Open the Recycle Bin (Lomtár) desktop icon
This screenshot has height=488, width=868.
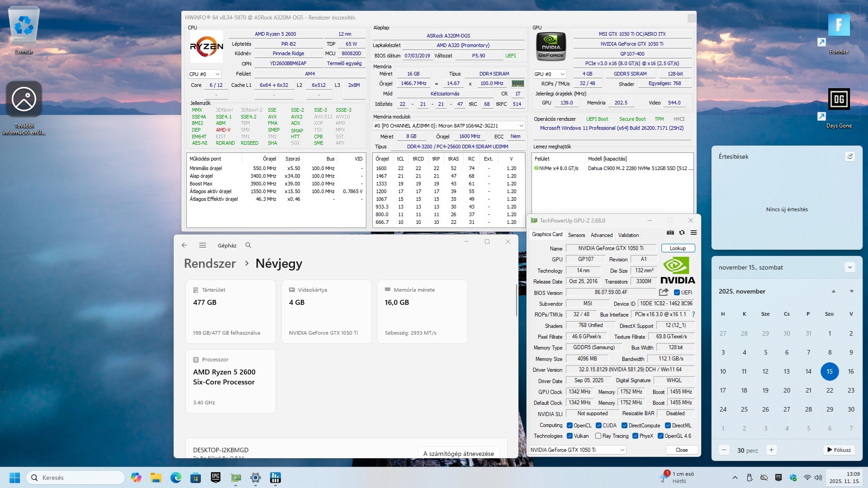tap(24, 30)
